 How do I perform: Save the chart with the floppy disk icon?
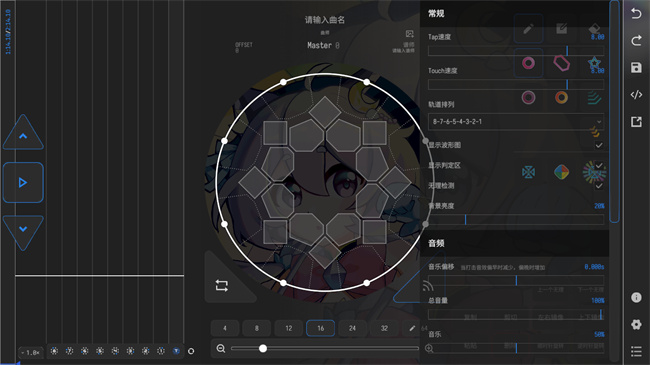pos(636,68)
